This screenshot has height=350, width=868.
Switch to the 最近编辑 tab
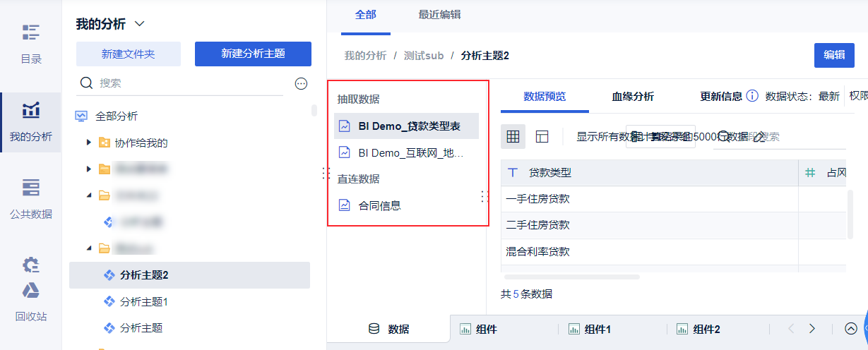tap(439, 15)
